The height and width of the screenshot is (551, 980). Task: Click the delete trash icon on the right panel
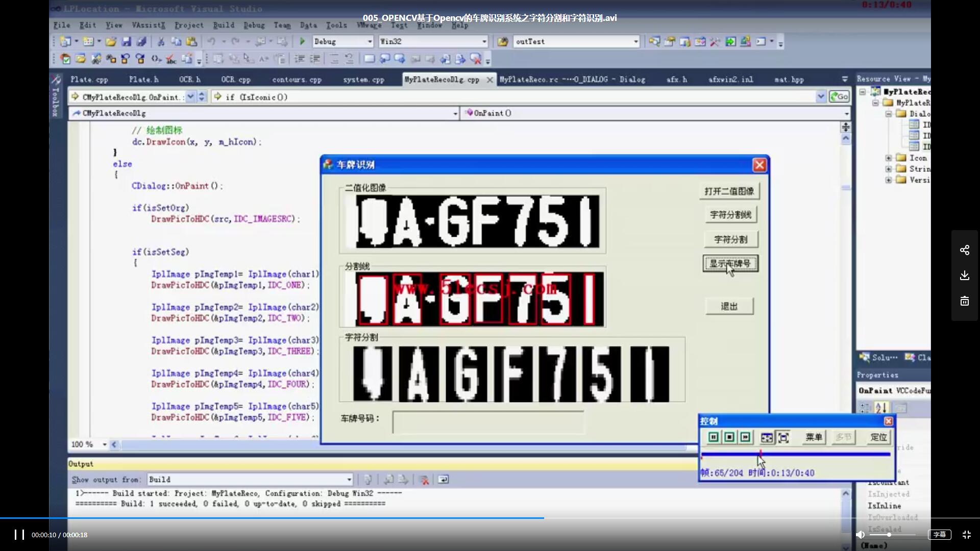point(965,301)
